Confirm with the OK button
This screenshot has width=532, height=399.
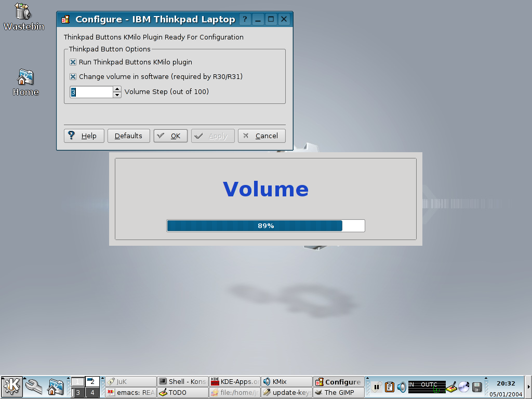pos(170,136)
